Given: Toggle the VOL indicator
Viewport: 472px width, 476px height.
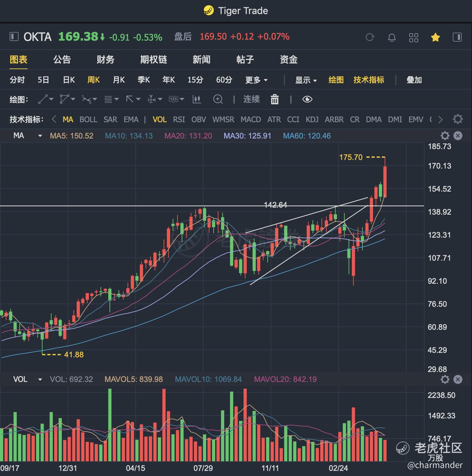Looking at the screenshot, I should pos(159,120).
